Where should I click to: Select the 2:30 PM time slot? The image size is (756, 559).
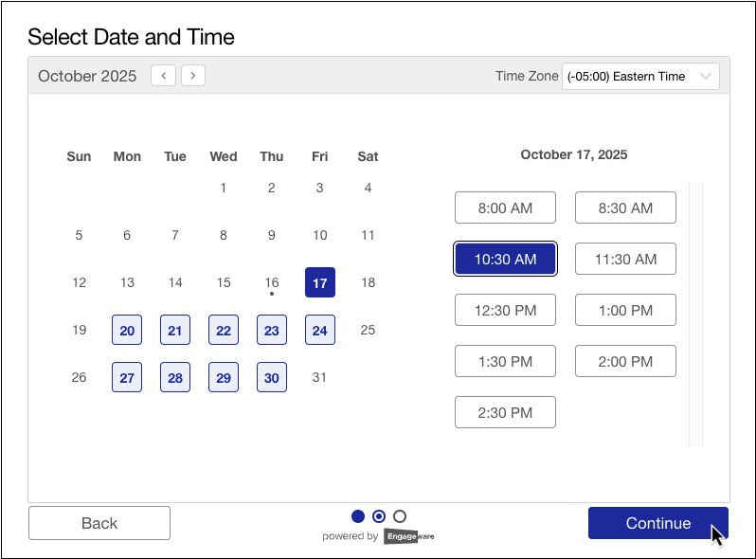[505, 412]
